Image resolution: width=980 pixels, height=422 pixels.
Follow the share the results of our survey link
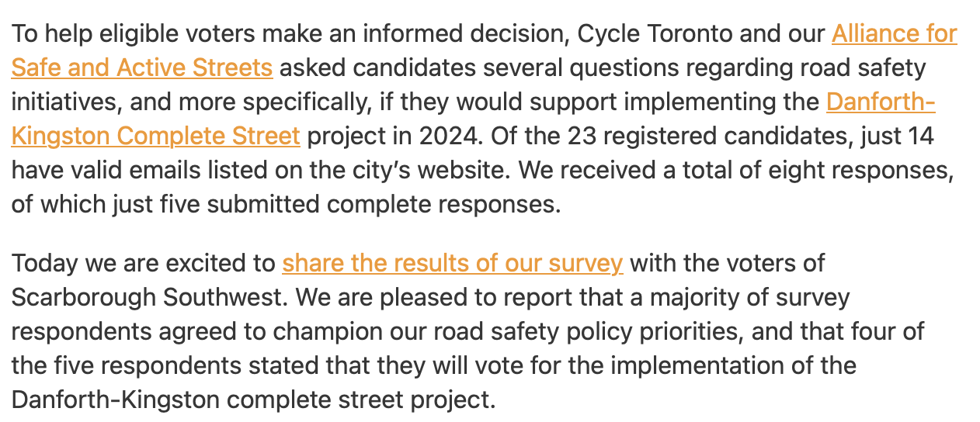(452, 263)
